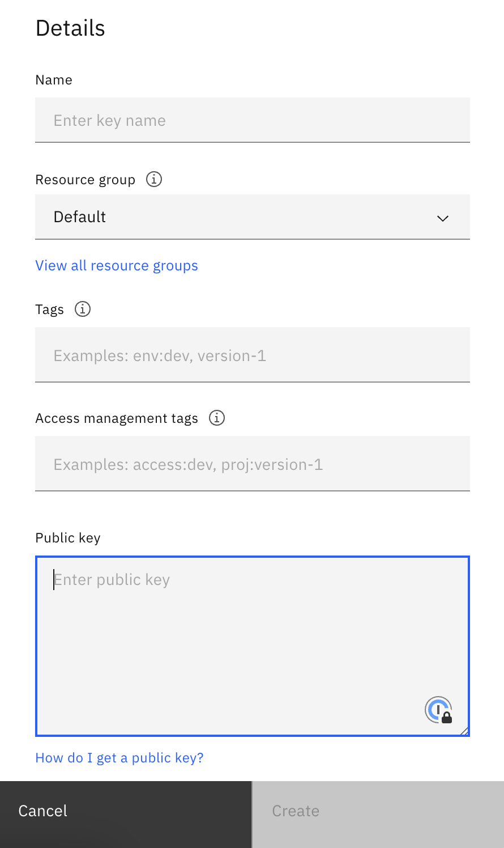Click the info circle beside Access management tags
Viewport: 504px width, 848px height.
pyautogui.click(x=216, y=418)
